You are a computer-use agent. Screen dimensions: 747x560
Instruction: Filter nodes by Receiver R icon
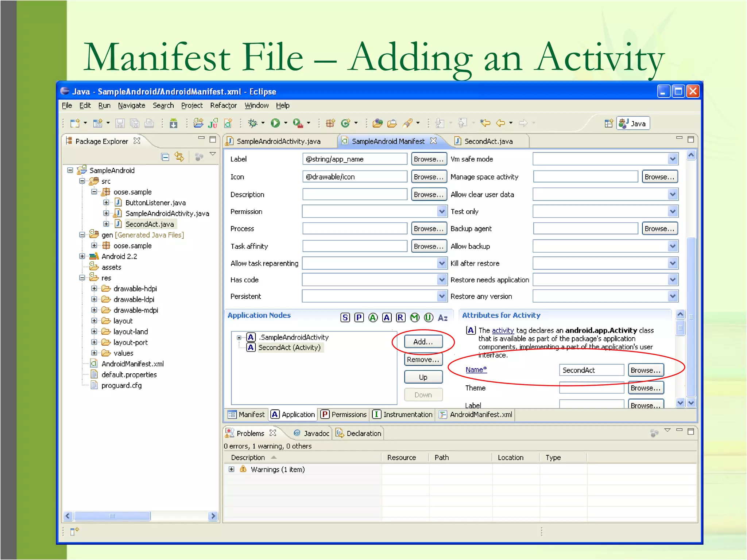[x=400, y=318]
